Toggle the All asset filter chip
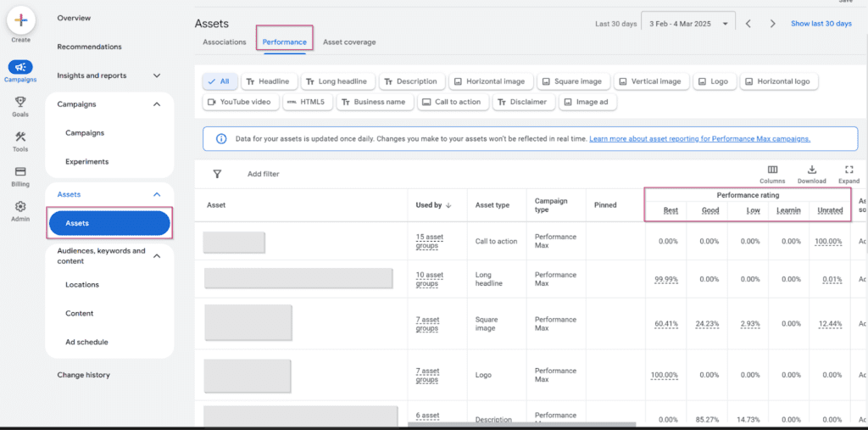Screen dimensions: 868x430 [220, 81]
